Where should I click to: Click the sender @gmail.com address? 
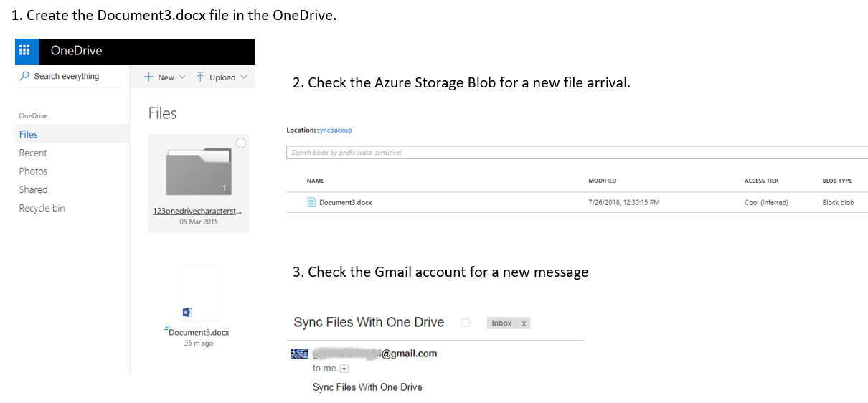374,354
